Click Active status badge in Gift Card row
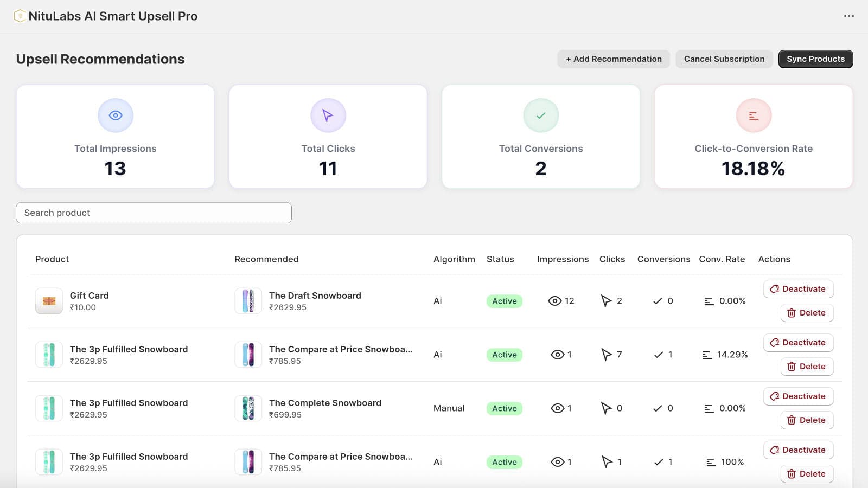Screen dimensions: 868x488 505,301
